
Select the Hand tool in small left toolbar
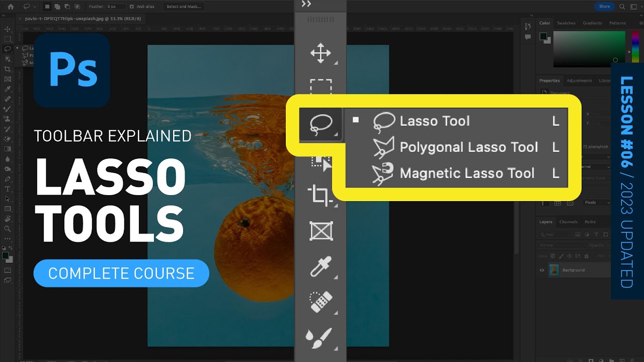8,219
